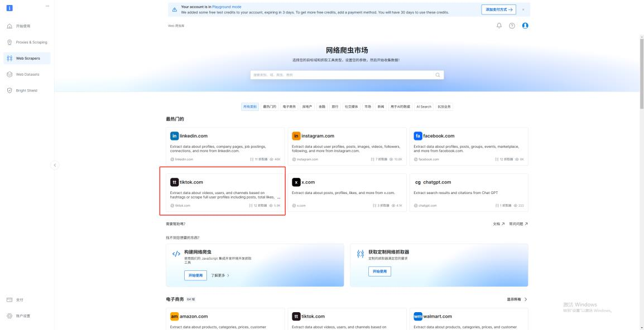The width and height of the screenshot is (644, 330).
Task: Open the Playground mode link
Action: (227, 7)
